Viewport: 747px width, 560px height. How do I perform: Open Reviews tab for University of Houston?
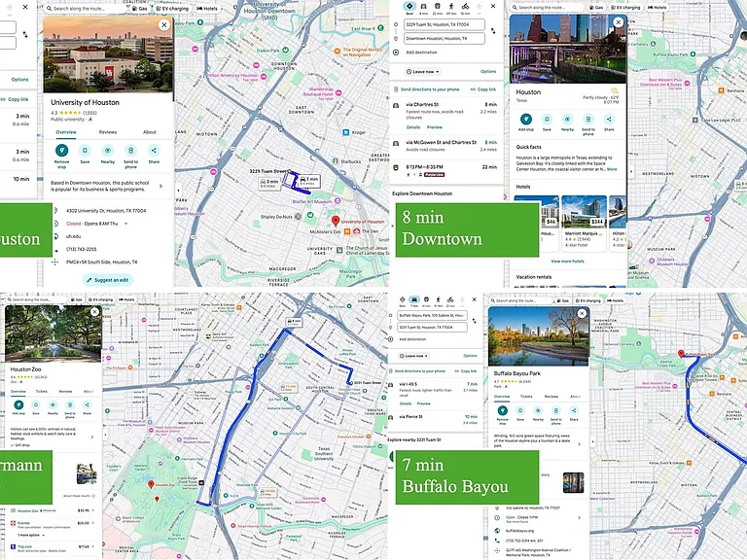(108, 132)
